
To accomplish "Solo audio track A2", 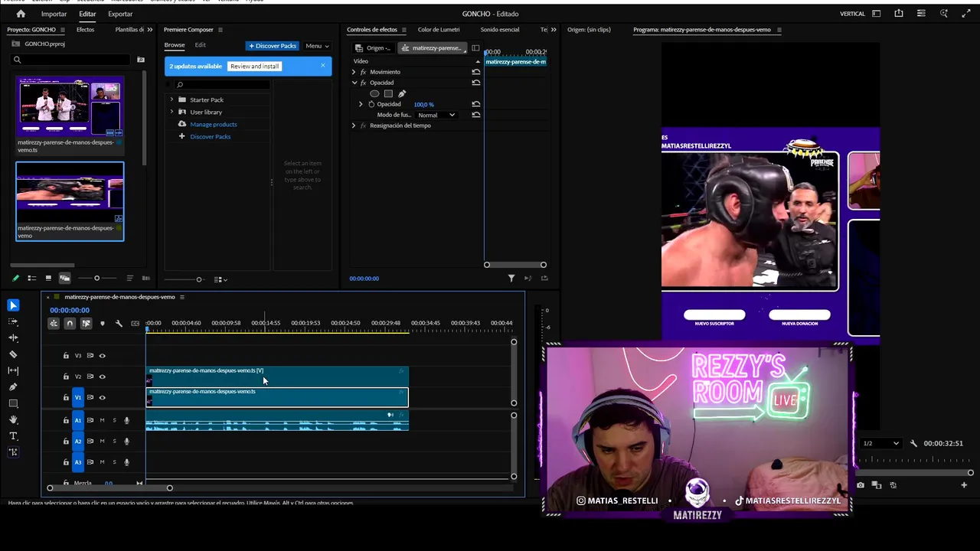I will click(115, 441).
